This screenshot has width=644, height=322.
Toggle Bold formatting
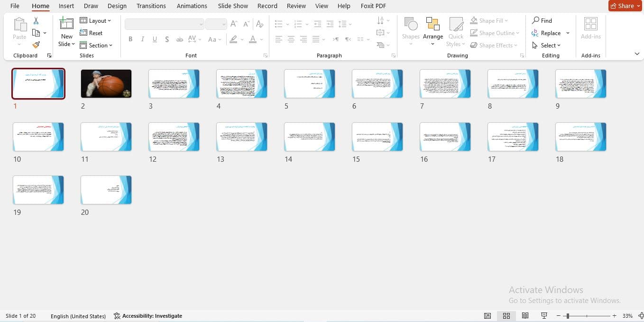point(130,39)
